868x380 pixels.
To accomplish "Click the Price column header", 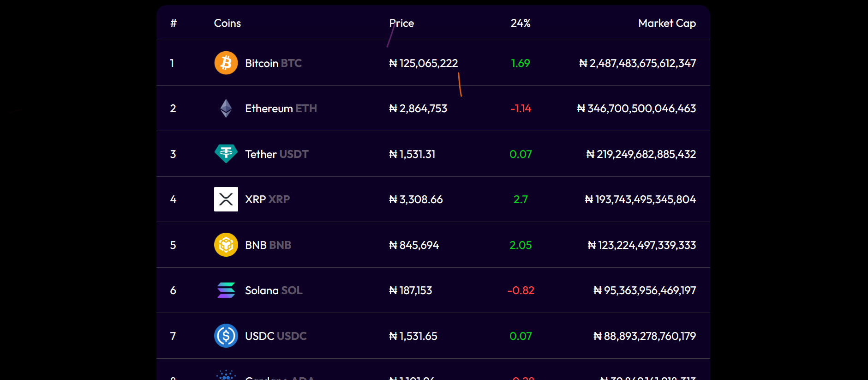I will (x=401, y=23).
